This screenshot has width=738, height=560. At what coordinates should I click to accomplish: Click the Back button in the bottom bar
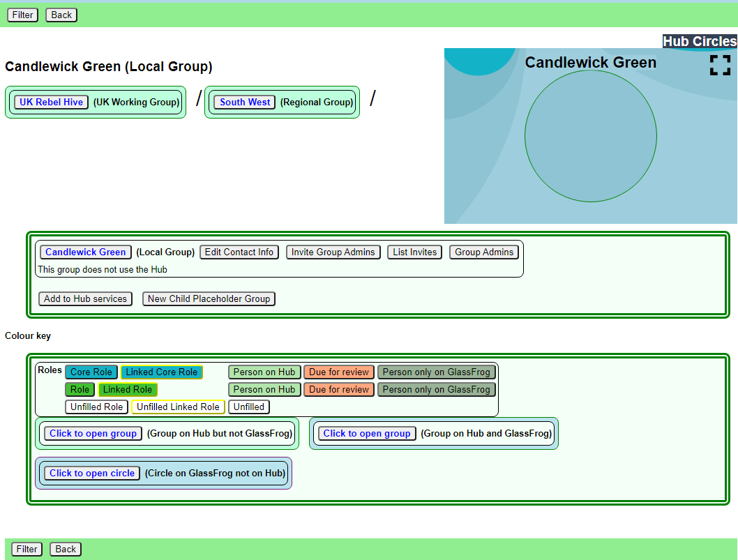click(66, 549)
